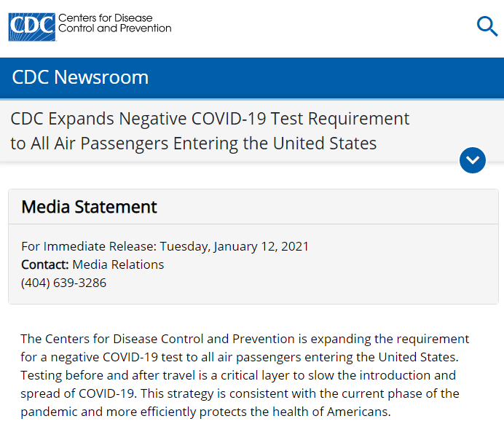Open search with the magnifying glass icon
Image resolution: width=504 pixels, height=424 pixels.
(x=487, y=26)
